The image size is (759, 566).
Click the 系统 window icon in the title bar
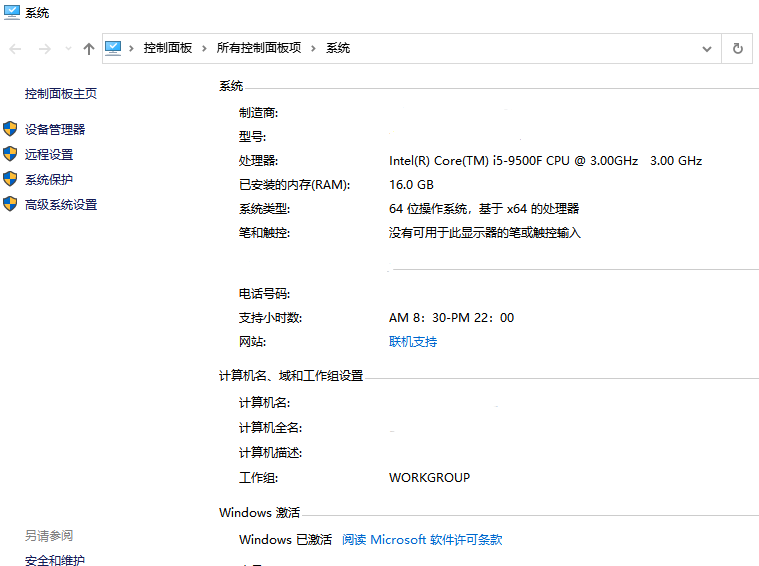[11, 13]
